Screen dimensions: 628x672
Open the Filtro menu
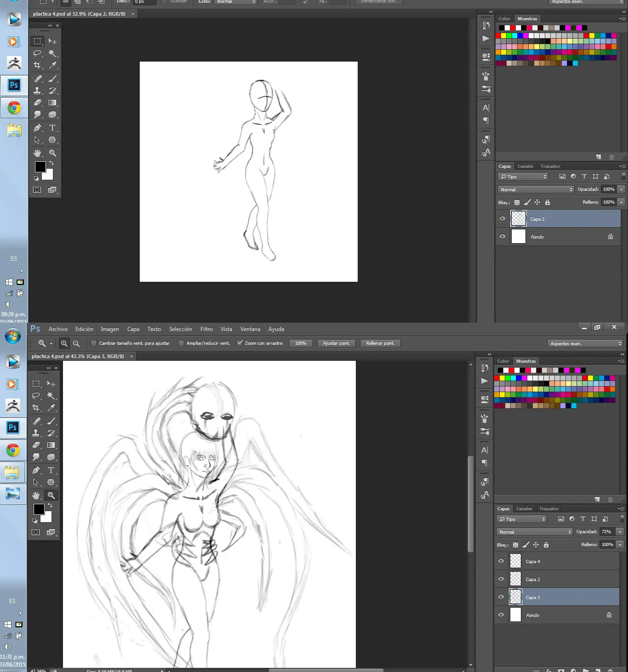pos(206,329)
